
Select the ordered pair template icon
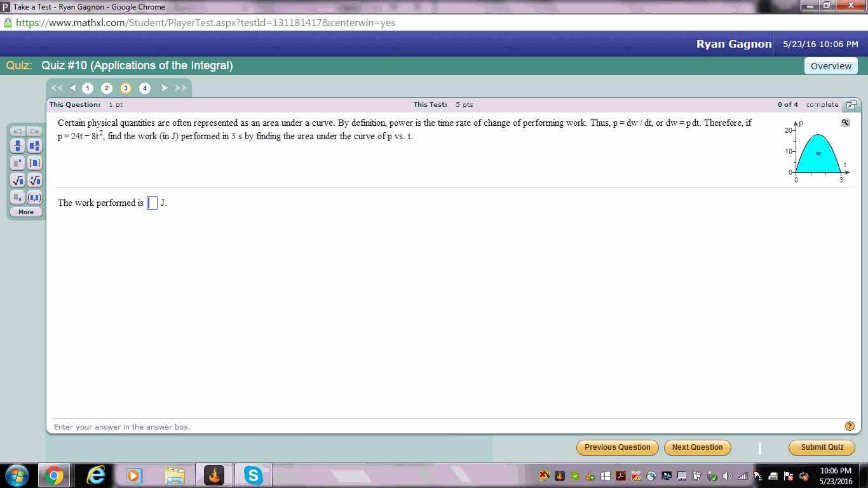(34, 198)
